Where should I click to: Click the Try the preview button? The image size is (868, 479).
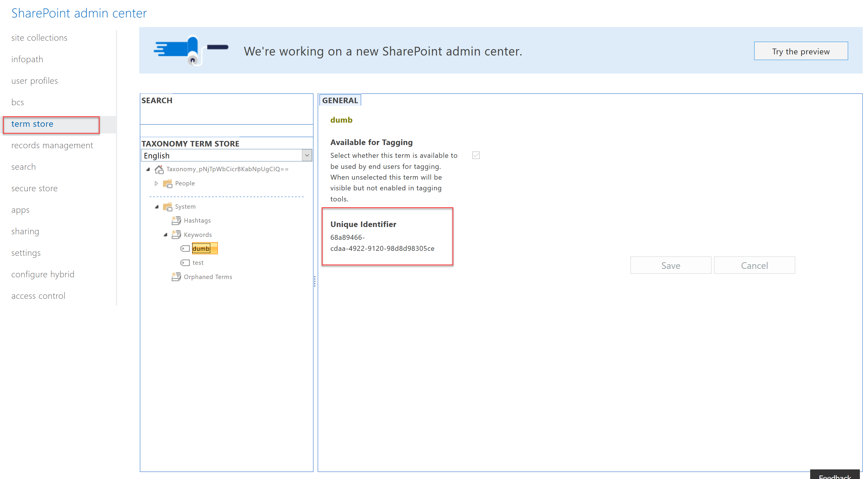[801, 51]
